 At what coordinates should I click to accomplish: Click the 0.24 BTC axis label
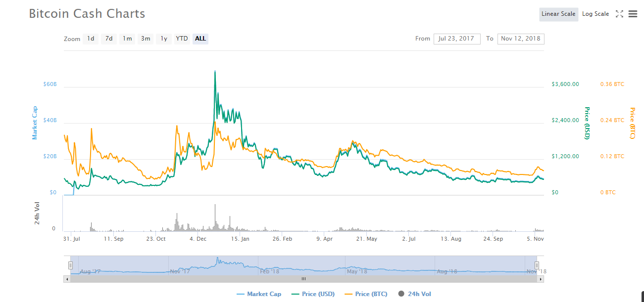point(612,121)
